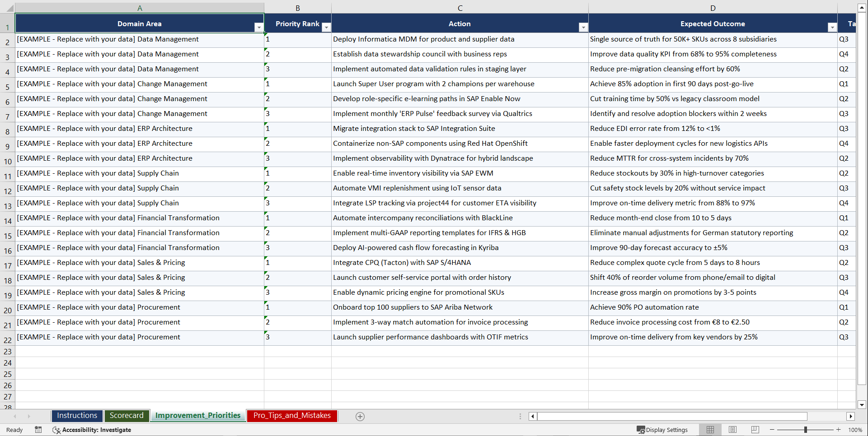Viewport: 868px width, 436px height.
Task: Open the Priority Rank filter dropdown
Action: tap(326, 28)
